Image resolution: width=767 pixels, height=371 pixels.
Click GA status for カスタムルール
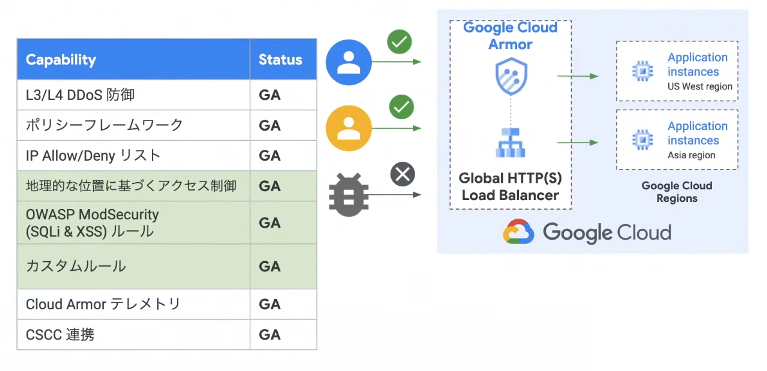(x=270, y=266)
